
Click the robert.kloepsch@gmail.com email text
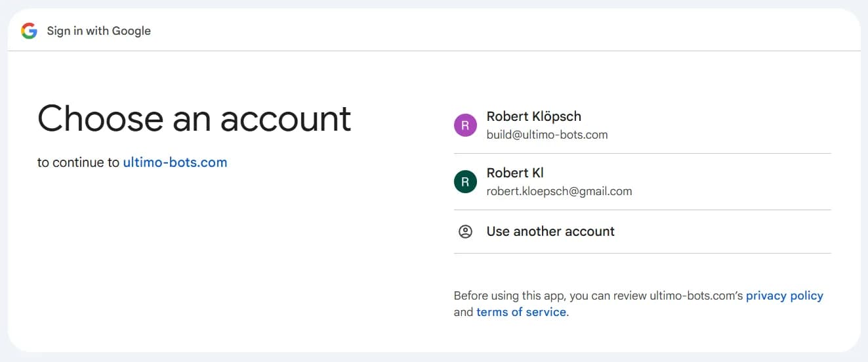click(x=559, y=191)
